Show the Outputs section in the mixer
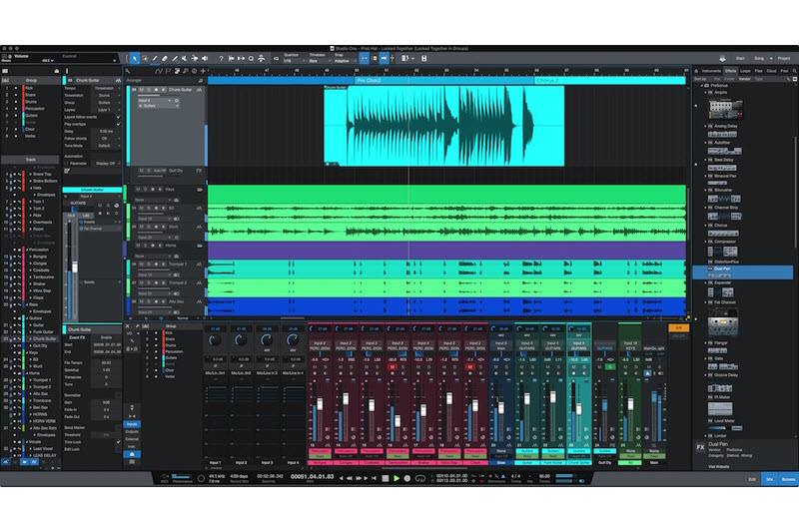The image size is (799, 532). 132,431
